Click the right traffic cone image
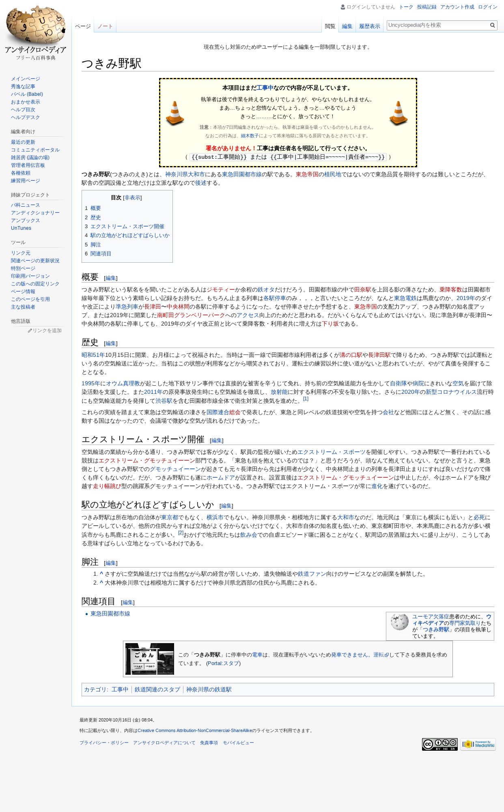Image resolution: width=504 pixels, height=812 pixels. tap(398, 113)
